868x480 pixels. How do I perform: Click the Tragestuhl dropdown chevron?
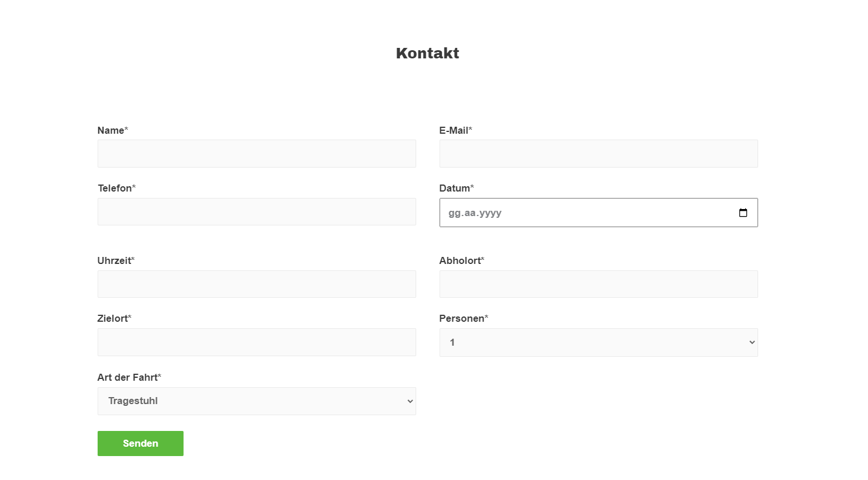tap(410, 401)
